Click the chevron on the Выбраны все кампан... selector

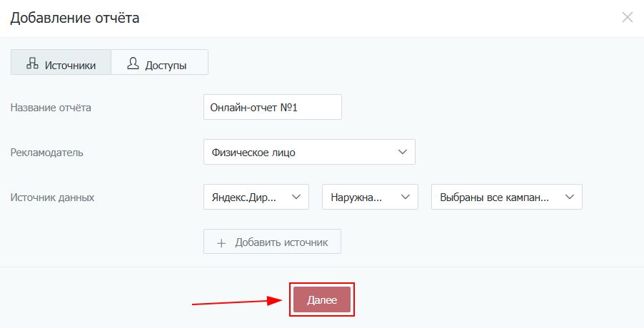pos(570,197)
